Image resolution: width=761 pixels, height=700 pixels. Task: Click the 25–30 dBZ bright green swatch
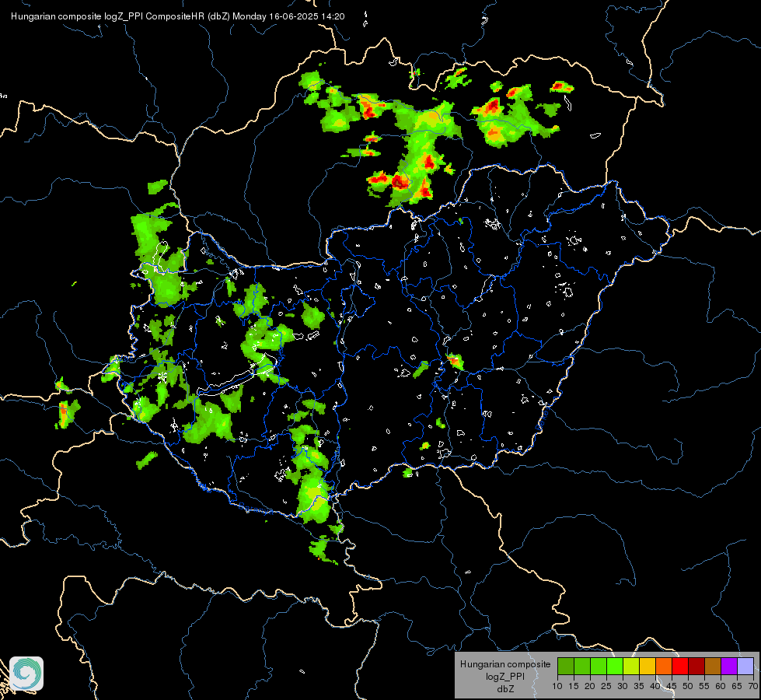point(614,666)
